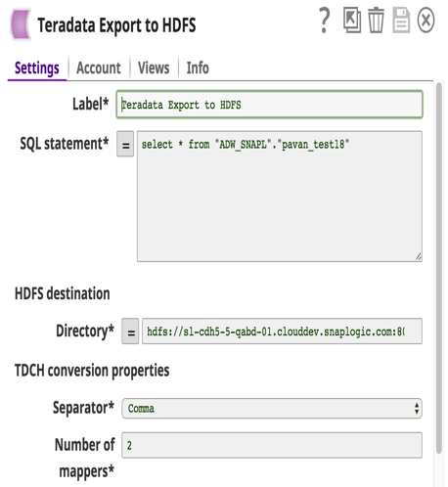Image resolution: width=448 pixels, height=487 pixels.
Task: Save settings with the floppy disk icon
Action: pos(401,21)
